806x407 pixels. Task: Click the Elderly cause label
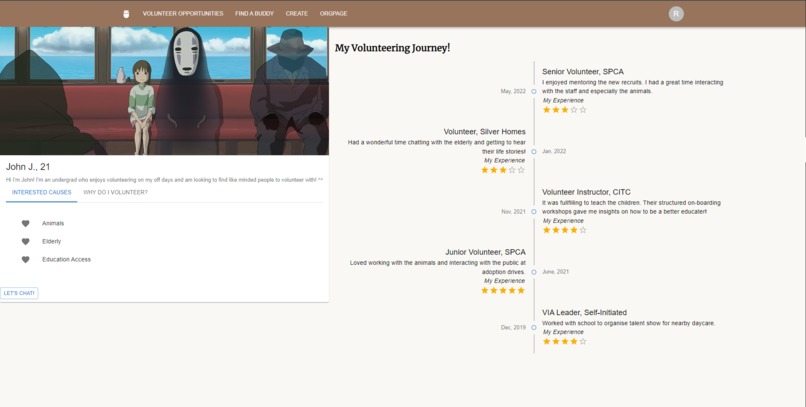pos(51,241)
